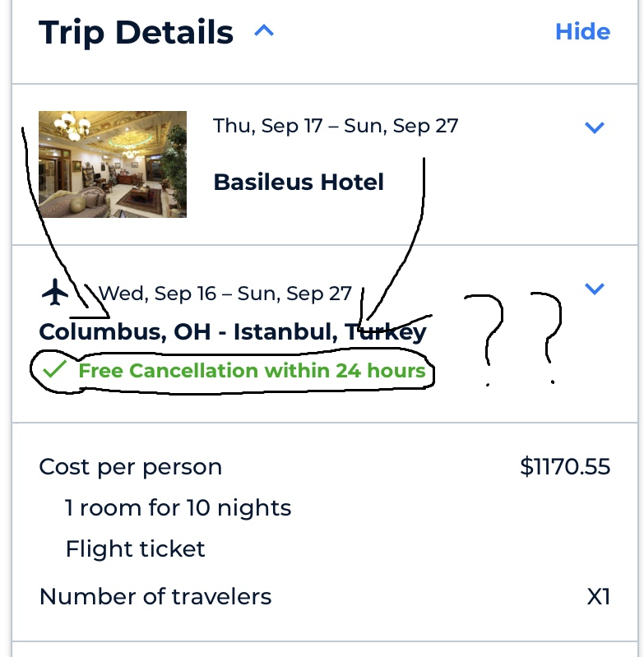Screen dimensions: 644x657
Task: Click the Trip Details heading
Action: [x=136, y=32]
